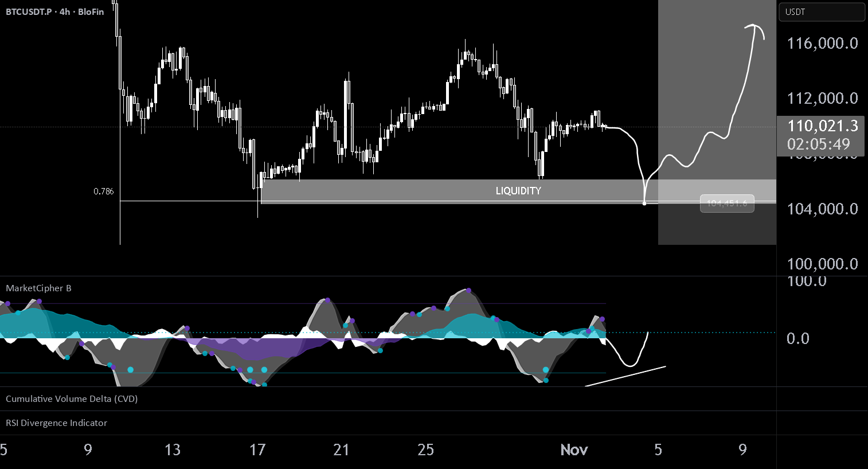Open the USDT currency dropdown

click(822, 12)
